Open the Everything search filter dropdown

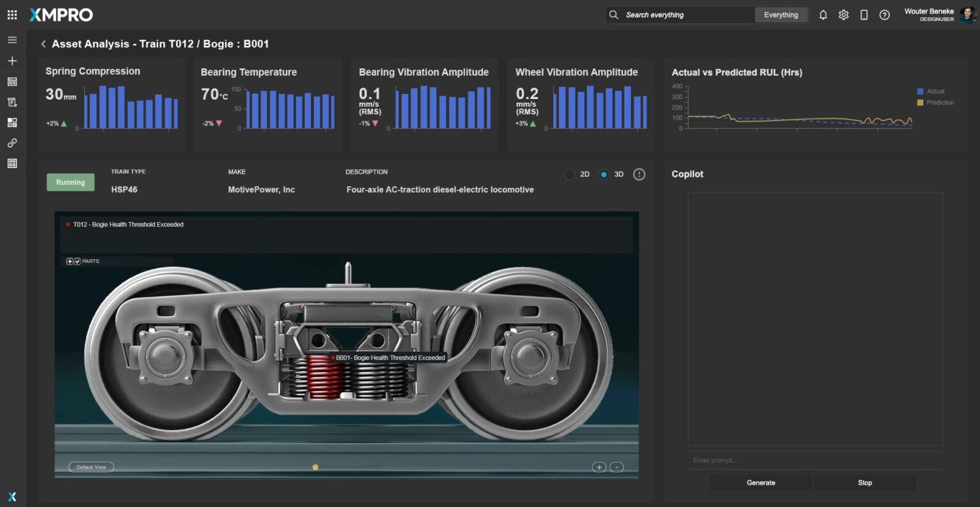[781, 15]
